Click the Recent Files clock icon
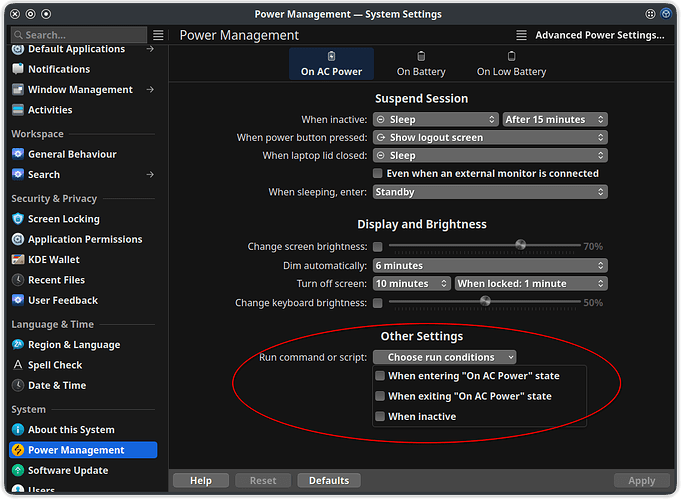The image size is (681, 499). pos(18,280)
